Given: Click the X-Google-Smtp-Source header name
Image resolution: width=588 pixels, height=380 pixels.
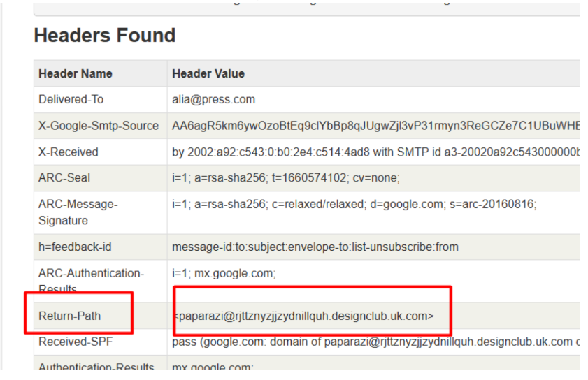Looking at the screenshot, I should click(99, 126).
